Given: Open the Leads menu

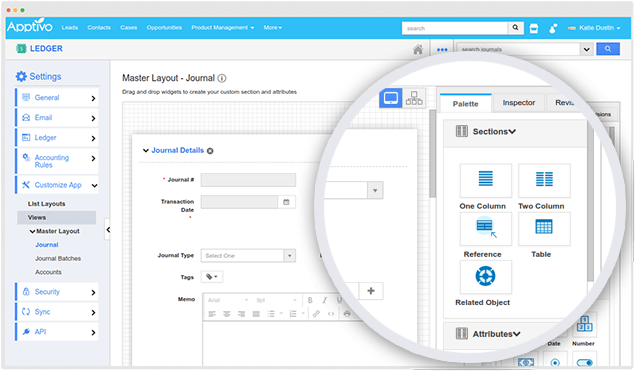Looking at the screenshot, I should coord(70,28).
